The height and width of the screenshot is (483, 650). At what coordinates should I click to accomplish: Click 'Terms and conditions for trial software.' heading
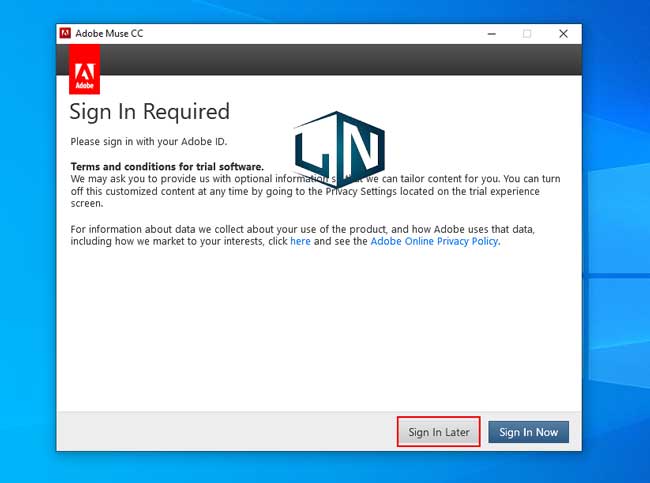point(167,167)
